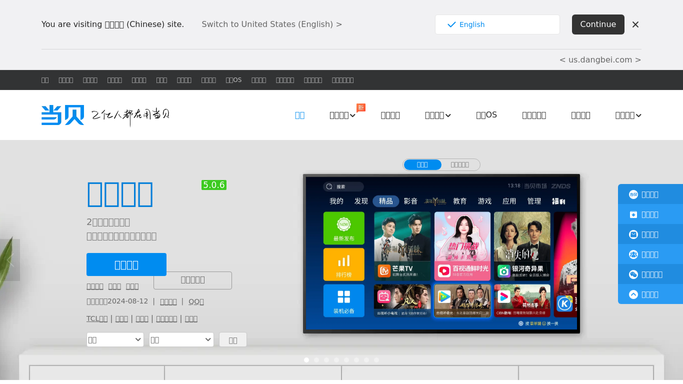The height and width of the screenshot is (384, 683).
Task: Click the third icon in right sidebar
Action: [x=633, y=235]
